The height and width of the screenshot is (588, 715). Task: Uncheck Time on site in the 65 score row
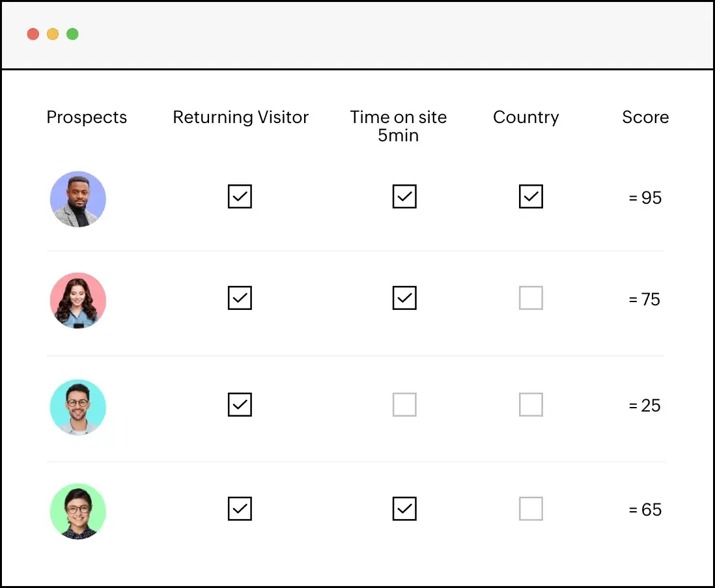point(404,509)
